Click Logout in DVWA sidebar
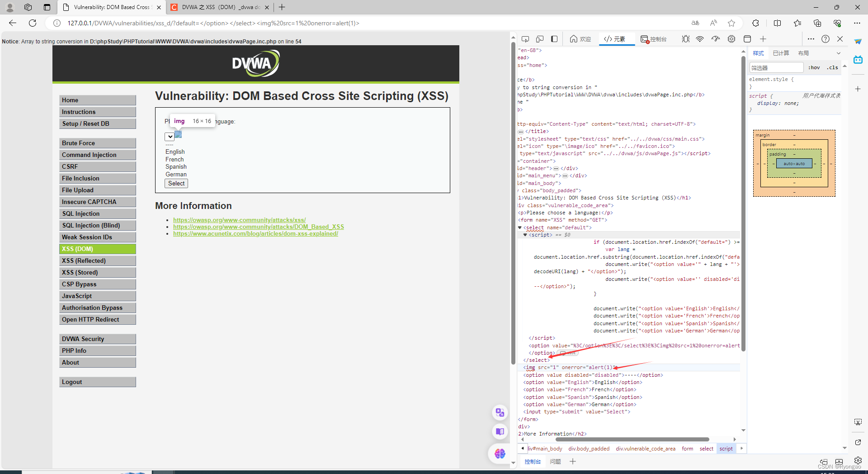 point(98,382)
